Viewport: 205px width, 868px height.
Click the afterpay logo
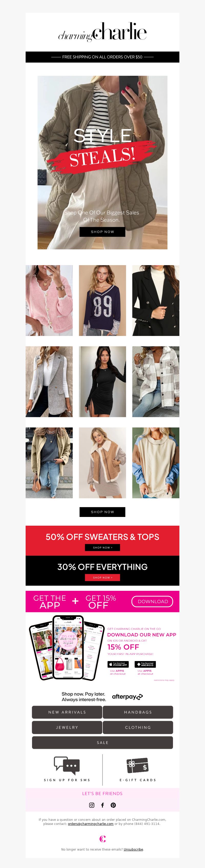pyautogui.click(x=128, y=696)
